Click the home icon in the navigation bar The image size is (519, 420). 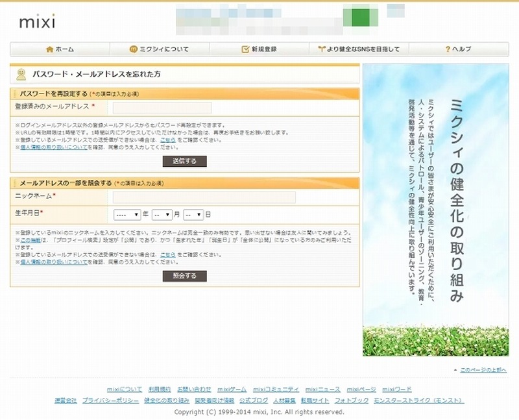tap(51, 47)
